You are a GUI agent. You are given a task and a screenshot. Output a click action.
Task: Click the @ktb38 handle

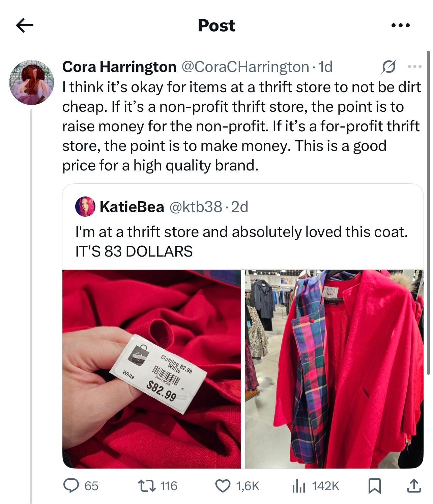pos(195,207)
